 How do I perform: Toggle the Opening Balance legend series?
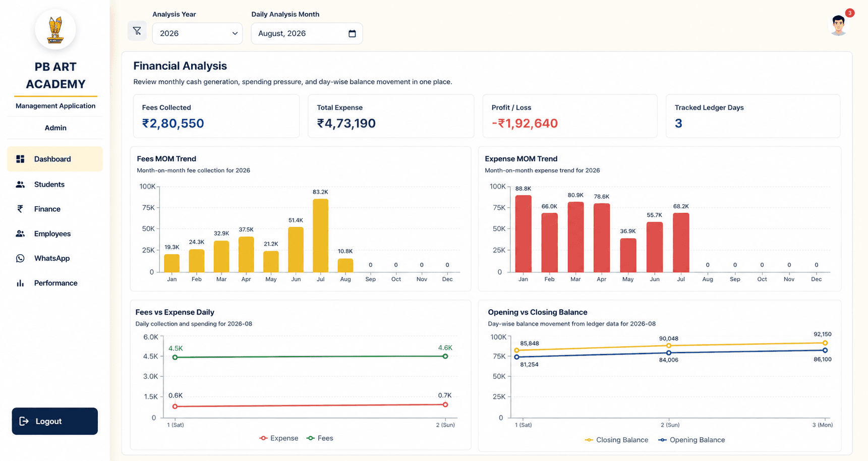coord(691,440)
